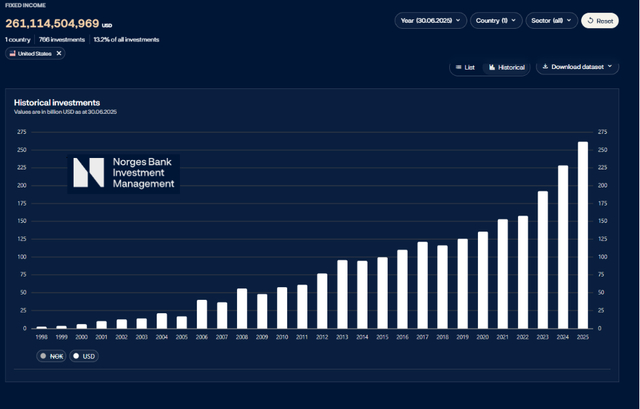640x409 pixels.
Task: Click the 2016 bar in the chart
Action: tap(402, 289)
